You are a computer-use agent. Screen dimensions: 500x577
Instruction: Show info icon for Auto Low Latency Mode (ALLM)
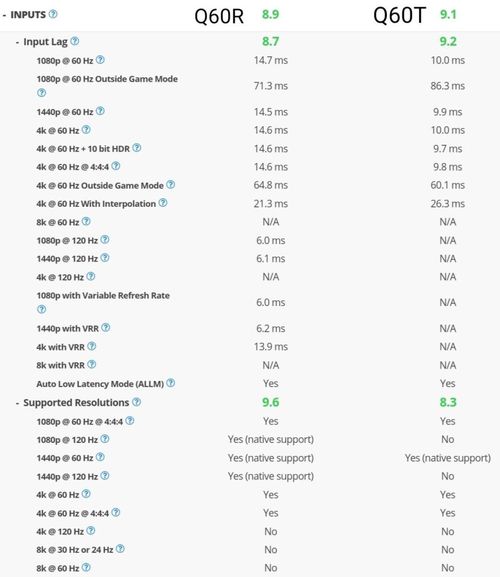170,383
